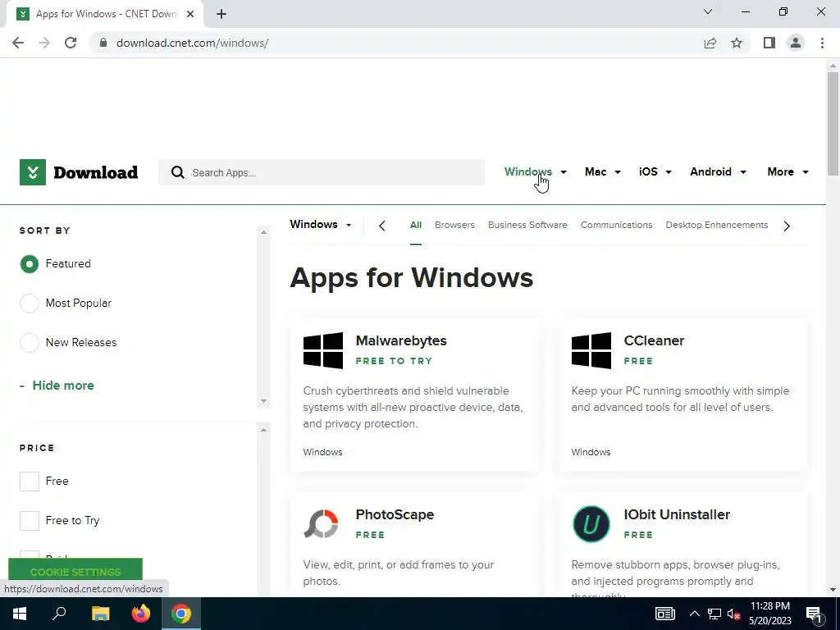Open taskbar search magnifier
Screen dimensions: 840x630
point(59,614)
